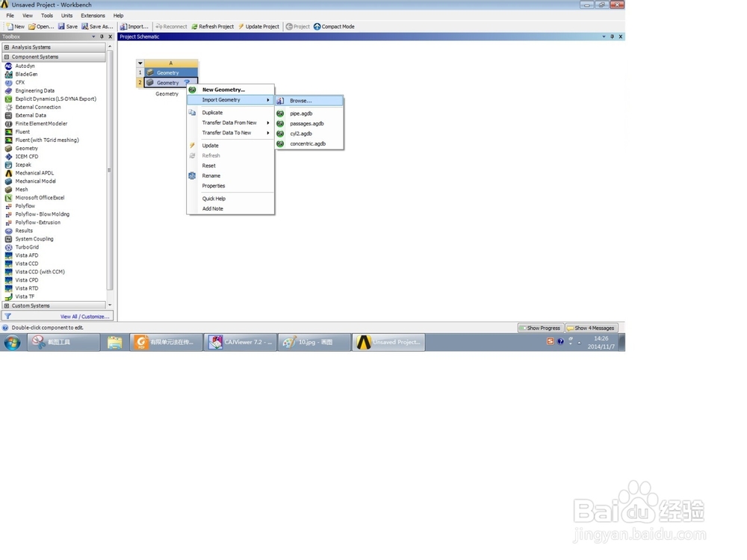747x560 pixels.
Task: Open the Extensions menu
Action: click(93, 16)
